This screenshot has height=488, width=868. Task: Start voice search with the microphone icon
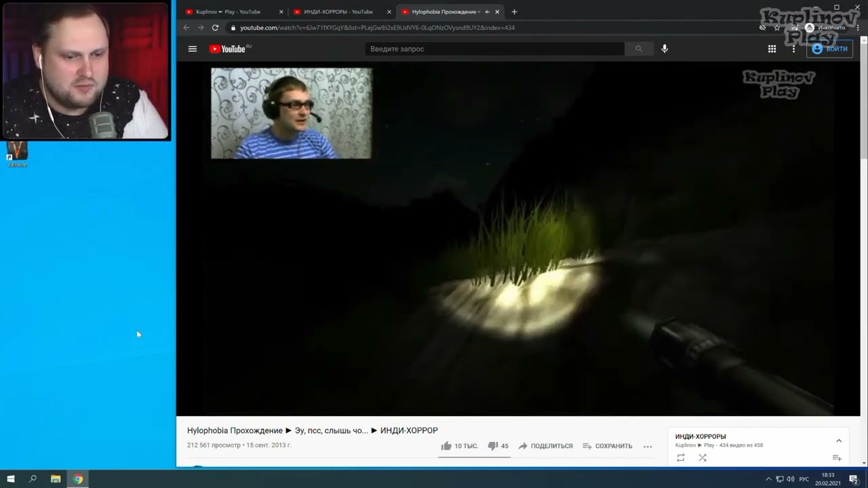[665, 49]
